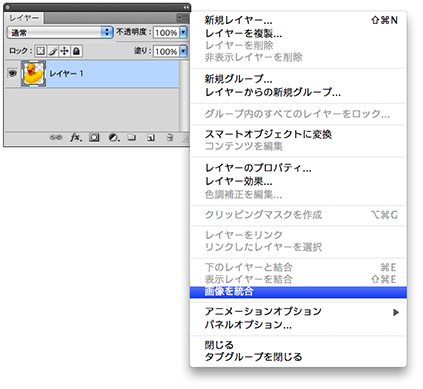Add a layer mask

click(94, 137)
